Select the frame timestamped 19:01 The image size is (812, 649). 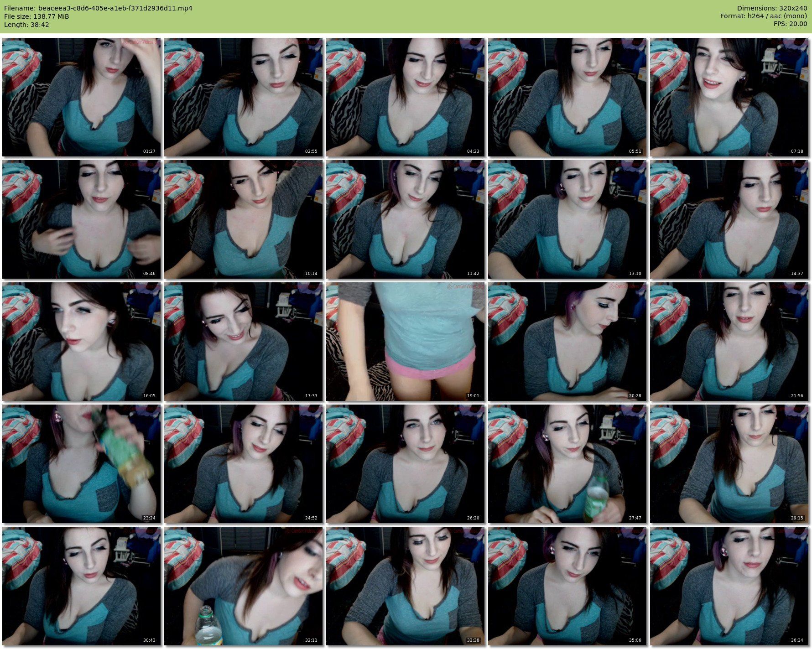pos(405,342)
